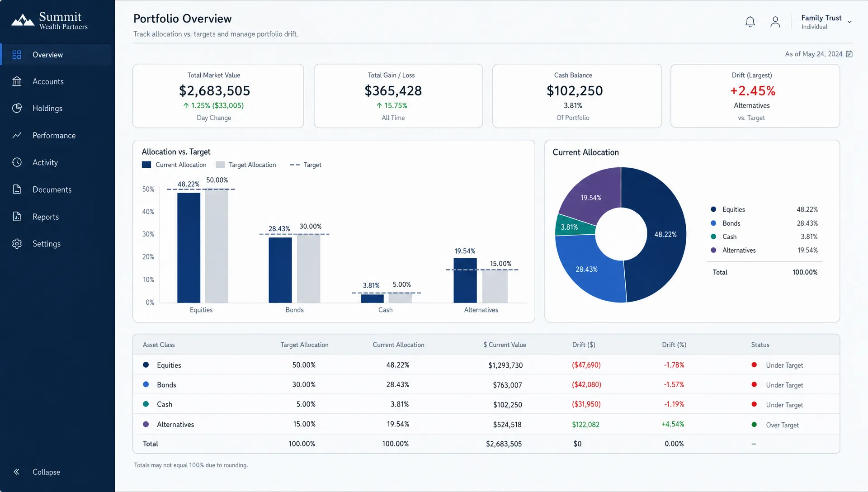Click the Total Market Value card amount $2,683,505

[214, 91]
